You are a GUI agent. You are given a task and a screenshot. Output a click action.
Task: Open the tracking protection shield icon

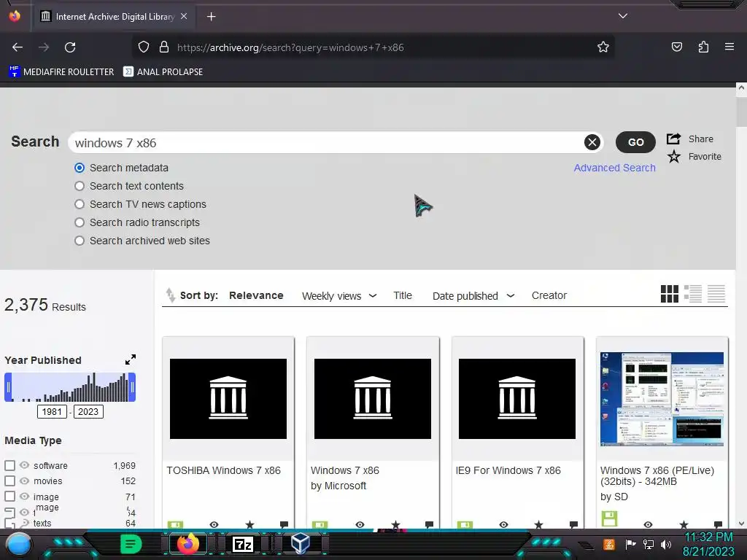coord(144,47)
